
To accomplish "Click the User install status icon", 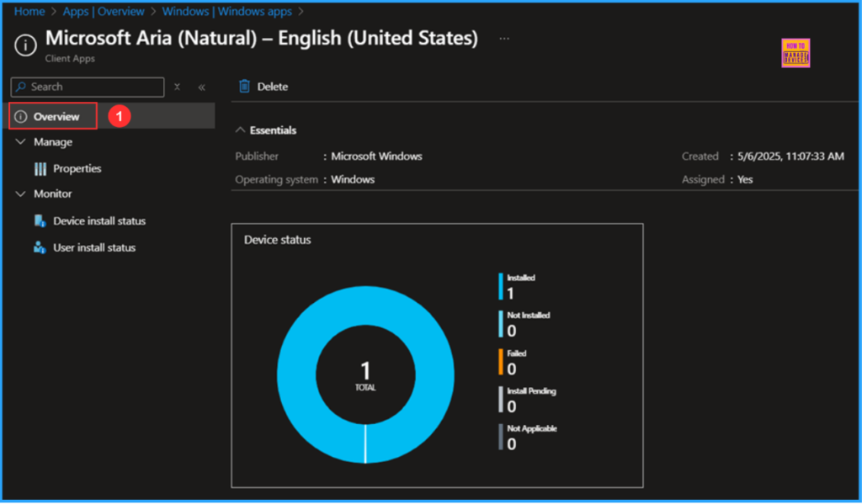I will pos(40,247).
